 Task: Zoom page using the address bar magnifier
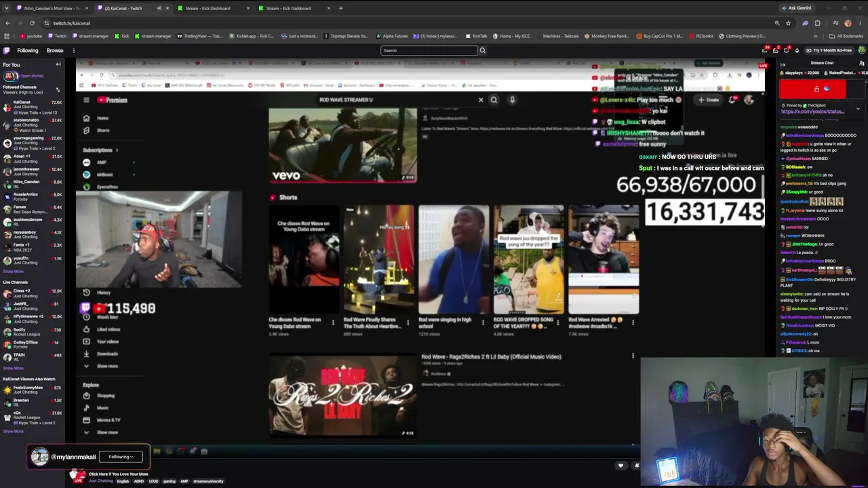777,23
